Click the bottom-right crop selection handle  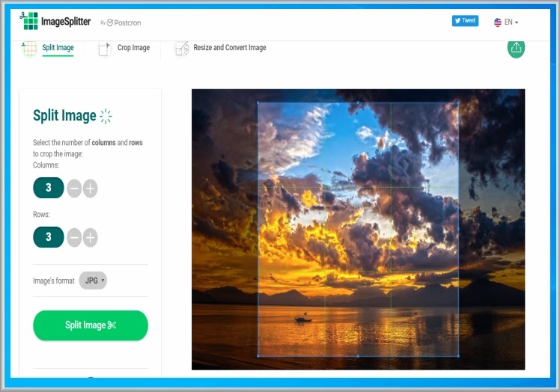pyautogui.click(x=459, y=356)
